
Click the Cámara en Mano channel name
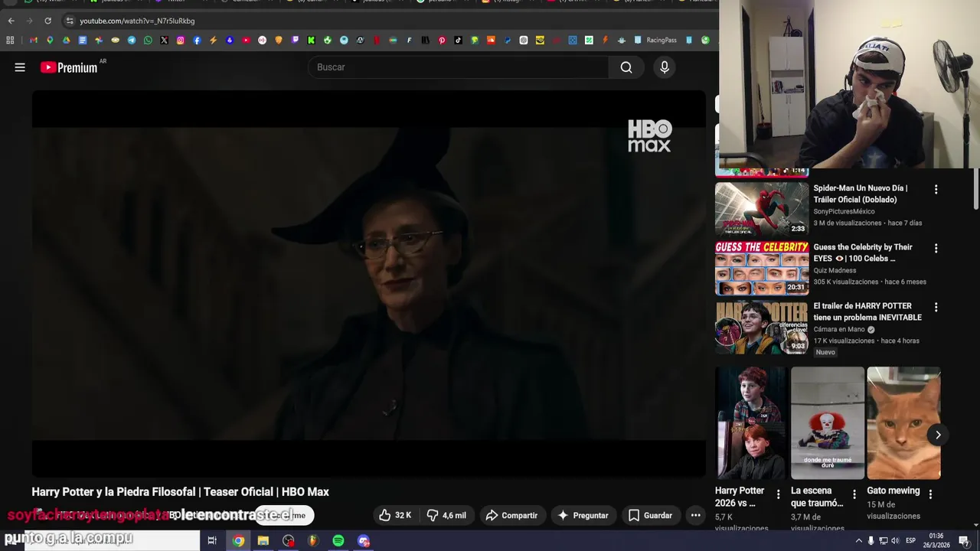point(839,329)
